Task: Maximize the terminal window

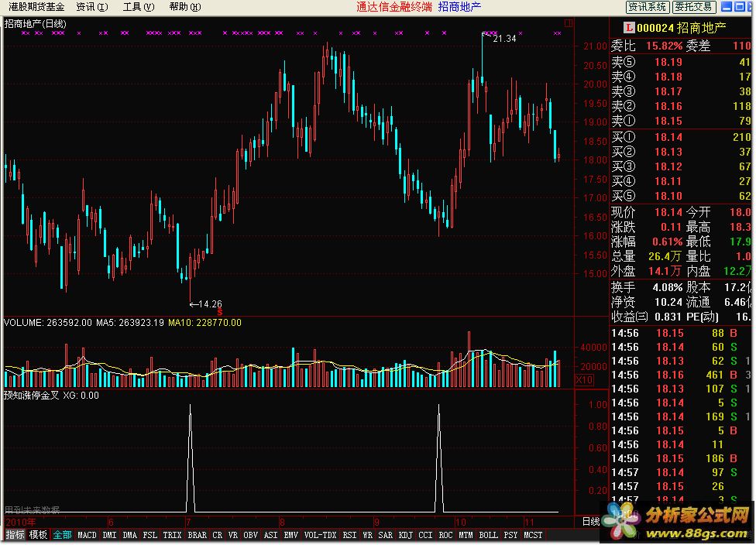Action: [739, 7]
